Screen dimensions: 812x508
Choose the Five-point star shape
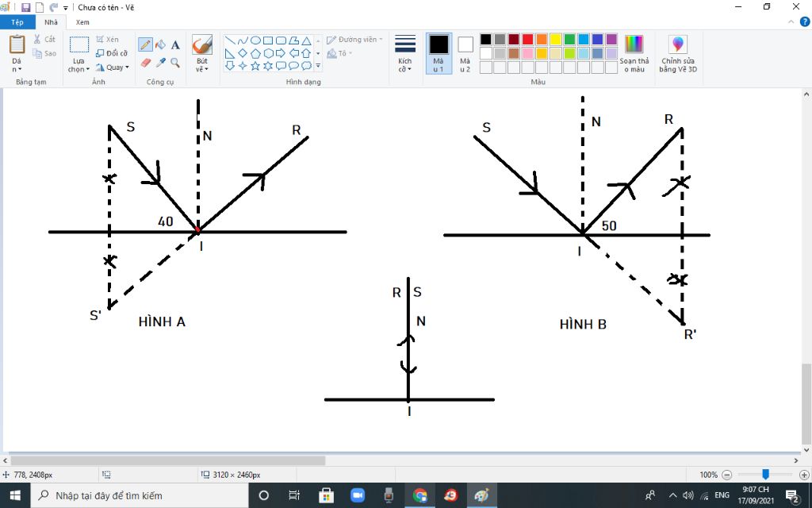coord(255,66)
